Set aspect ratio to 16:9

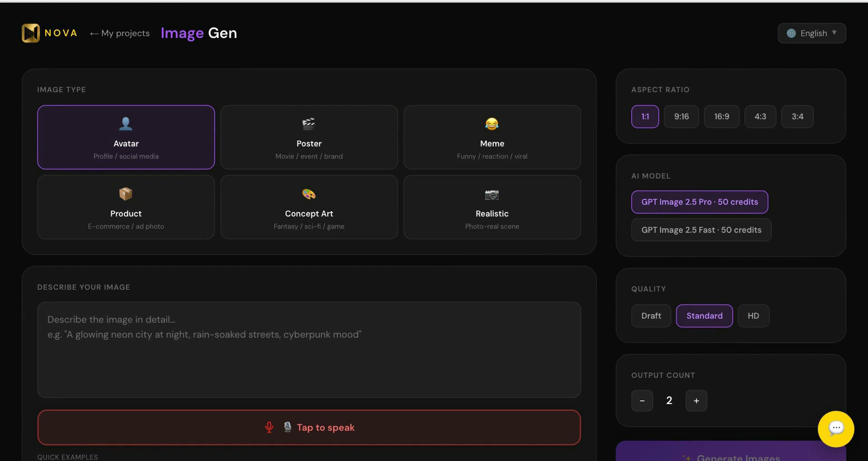(x=722, y=117)
